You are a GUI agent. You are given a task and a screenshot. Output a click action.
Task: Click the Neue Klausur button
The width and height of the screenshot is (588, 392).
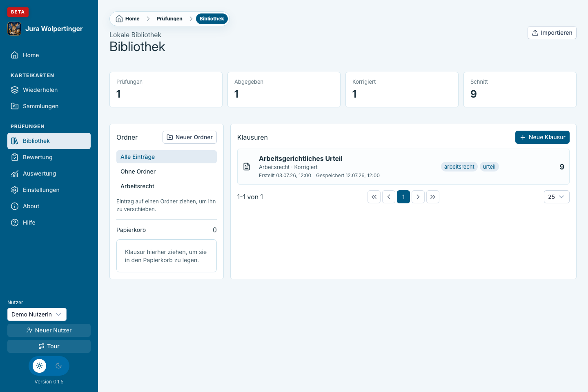pyautogui.click(x=542, y=137)
